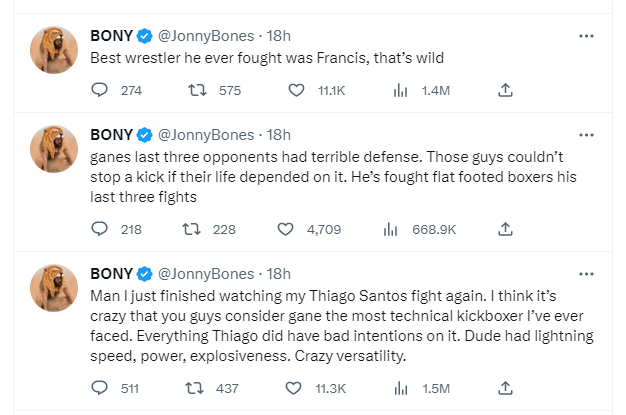This screenshot has width=626, height=415.
Task: Expand options for the Thiago Santos tweet
Action: pos(587,273)
